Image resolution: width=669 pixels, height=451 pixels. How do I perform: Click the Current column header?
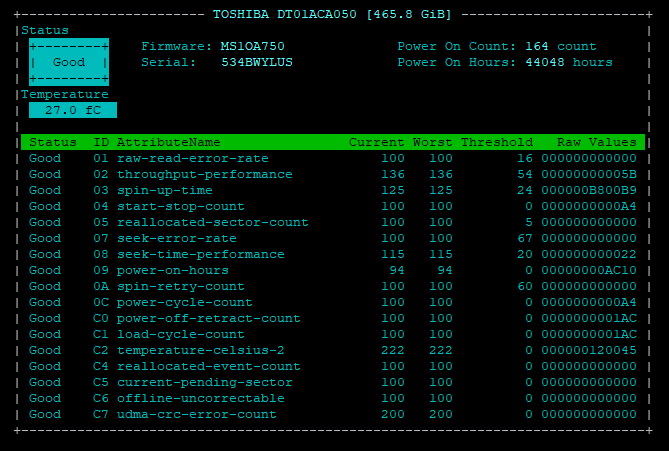(376, 142)
